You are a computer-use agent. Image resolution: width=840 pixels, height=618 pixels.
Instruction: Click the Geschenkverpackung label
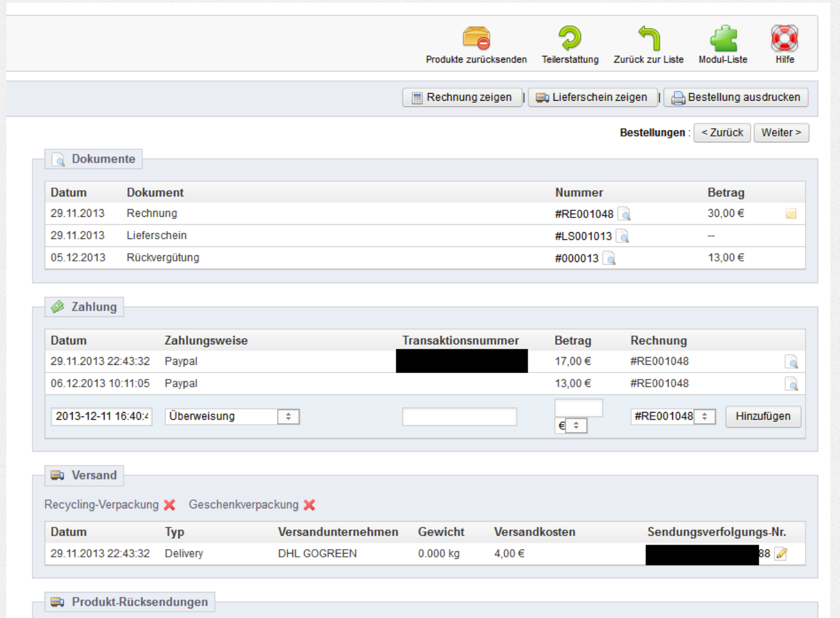[243, 505]
